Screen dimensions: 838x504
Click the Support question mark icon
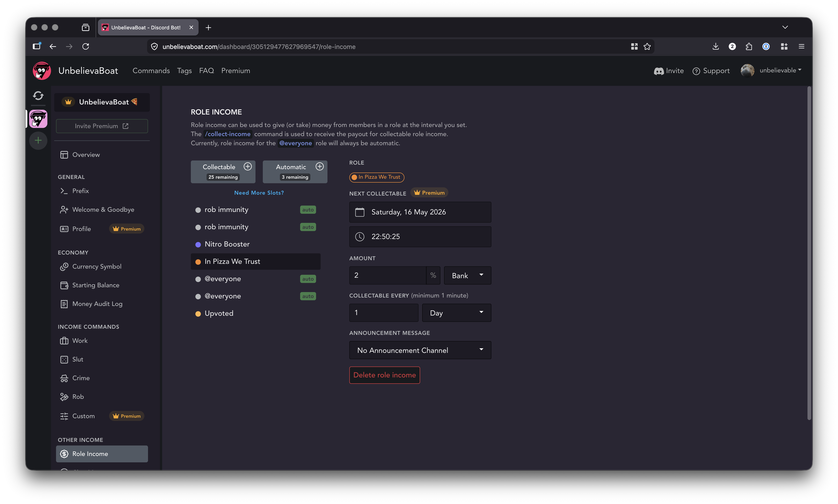click(696, 71)
